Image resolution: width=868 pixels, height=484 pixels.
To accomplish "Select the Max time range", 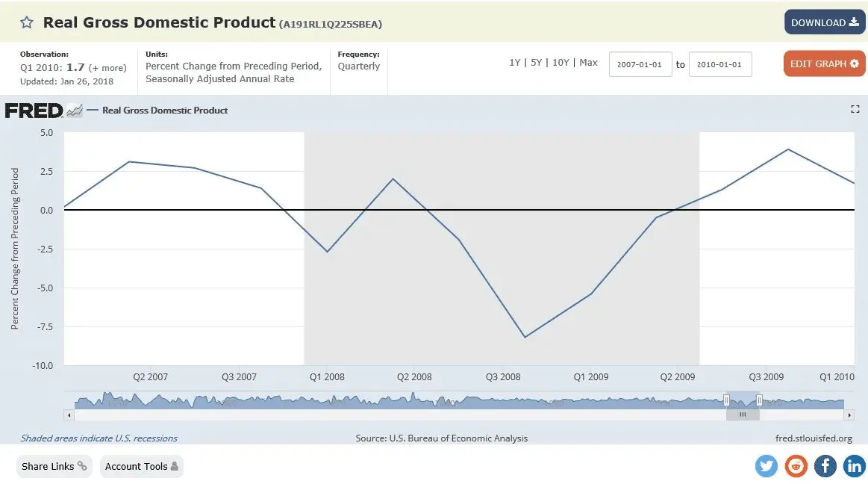I will (589, 63).
